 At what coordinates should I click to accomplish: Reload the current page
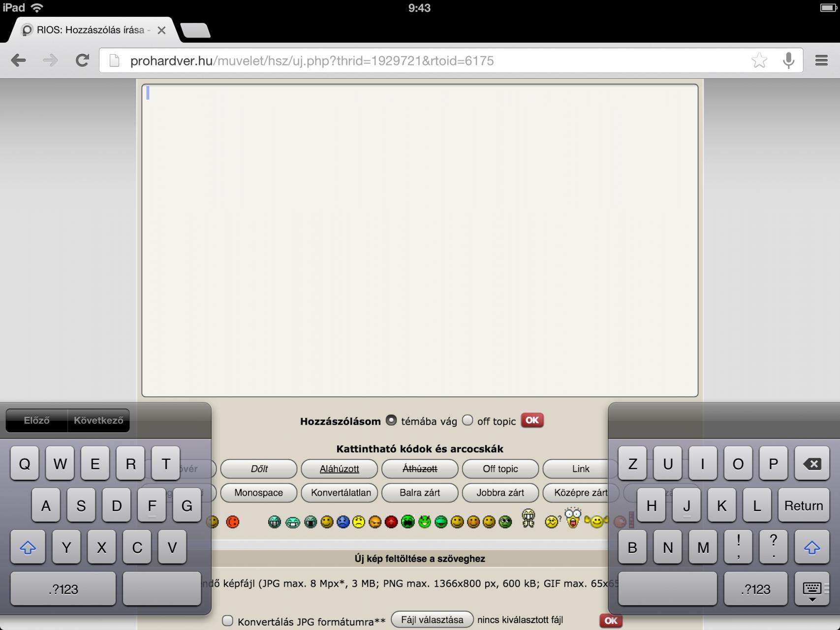pos(82,61)
